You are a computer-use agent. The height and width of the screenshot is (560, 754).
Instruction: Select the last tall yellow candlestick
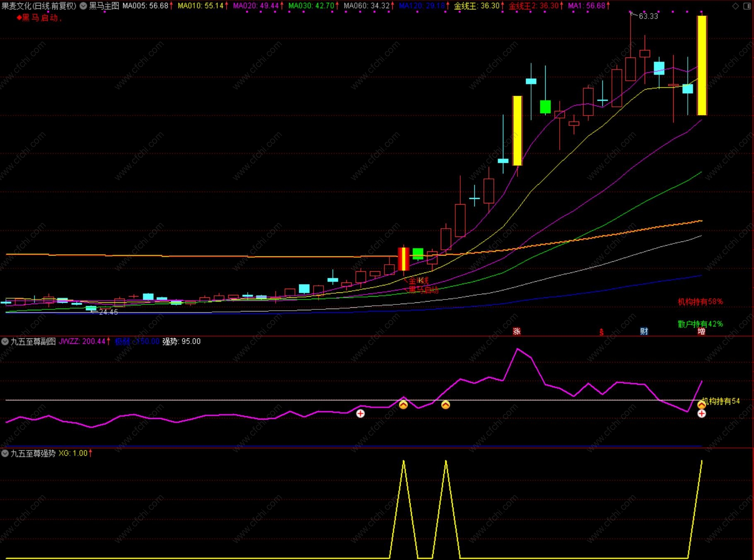[x=701, y=65]
